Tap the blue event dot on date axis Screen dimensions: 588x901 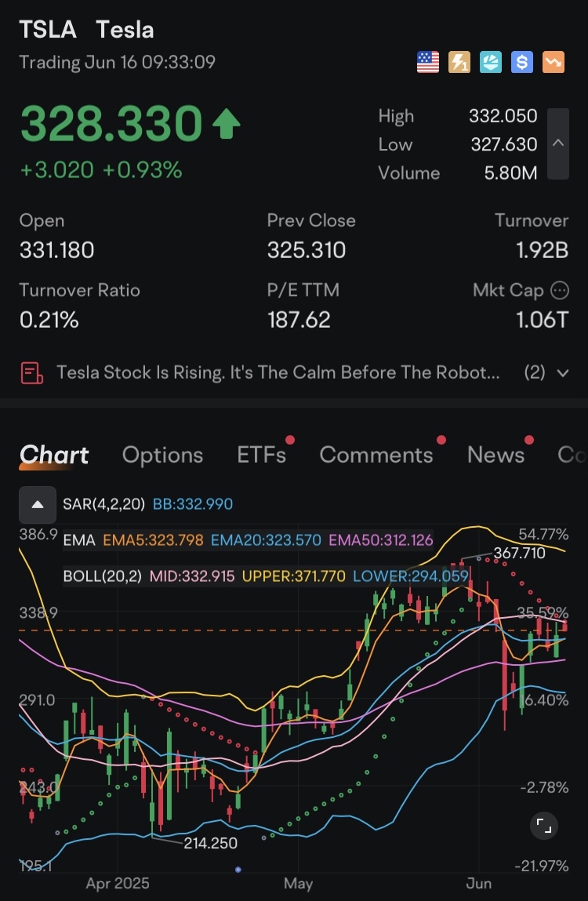point(238,870)
